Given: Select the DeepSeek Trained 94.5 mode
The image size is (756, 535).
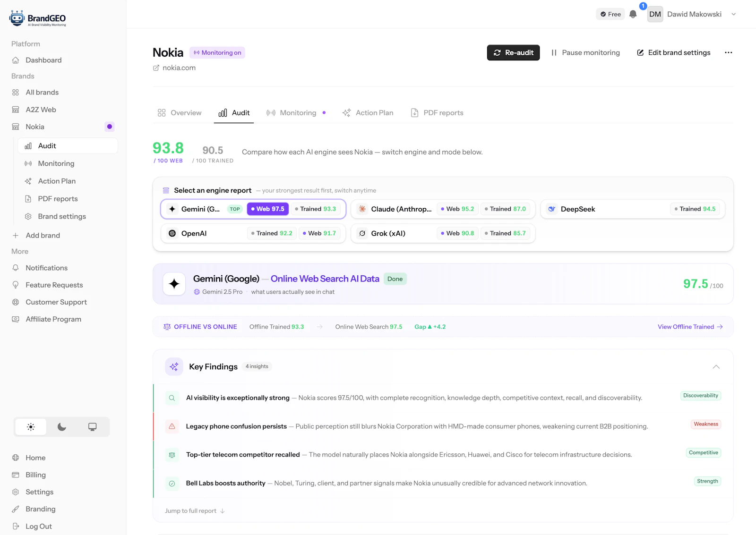Looking at the screenshot, I should (x=695, y=209).
